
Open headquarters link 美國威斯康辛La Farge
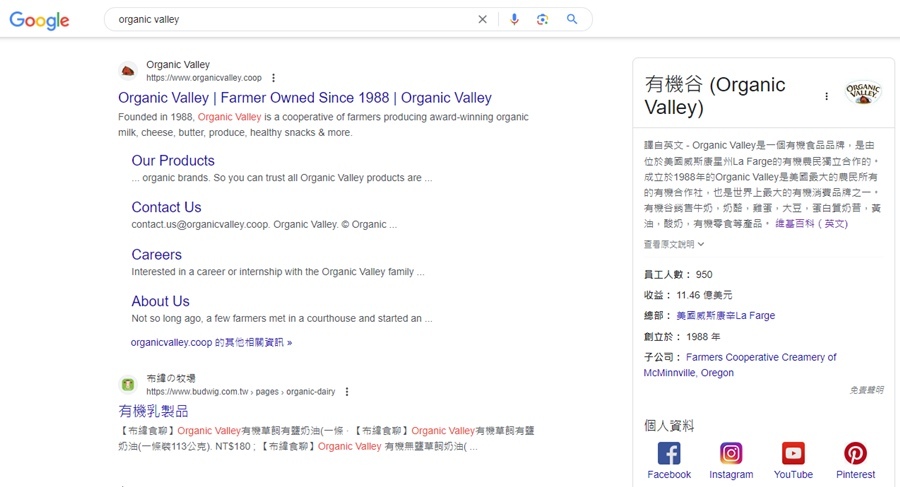[x=726, y=315]
